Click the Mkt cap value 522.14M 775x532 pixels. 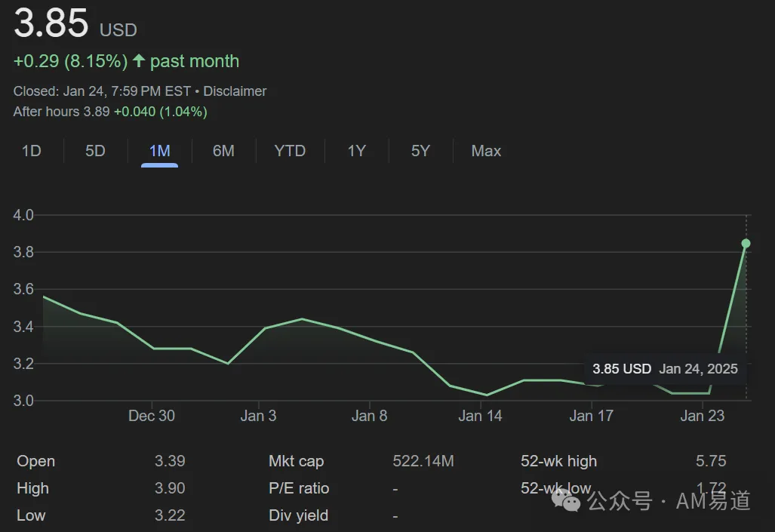[423, 461]
